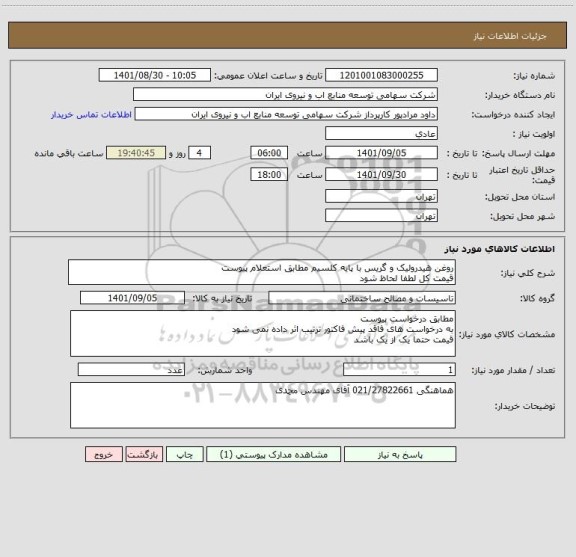Click the buyer notes text area
The height and width of the screenshot is (557, 576).
pos(263,405)
